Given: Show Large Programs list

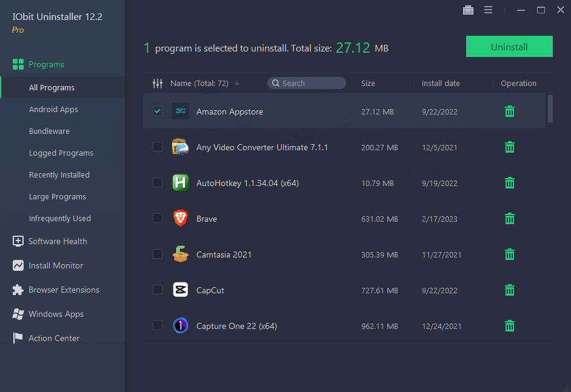Looking at the screenshot, I should pos(58,197).
